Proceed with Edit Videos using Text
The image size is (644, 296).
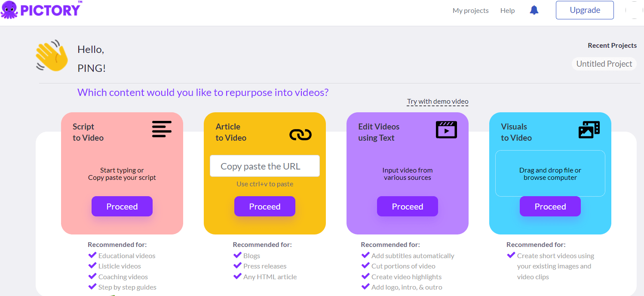pos(407,206)
